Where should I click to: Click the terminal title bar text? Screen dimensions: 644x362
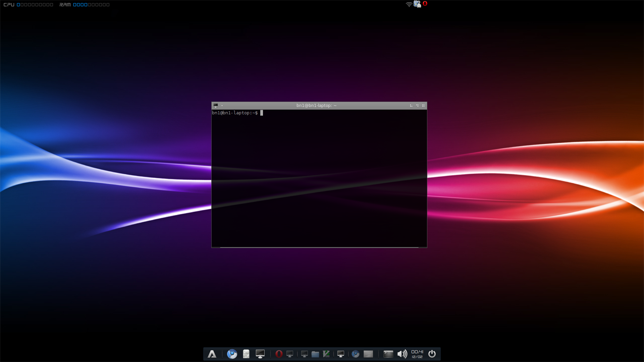coord(316,106)
